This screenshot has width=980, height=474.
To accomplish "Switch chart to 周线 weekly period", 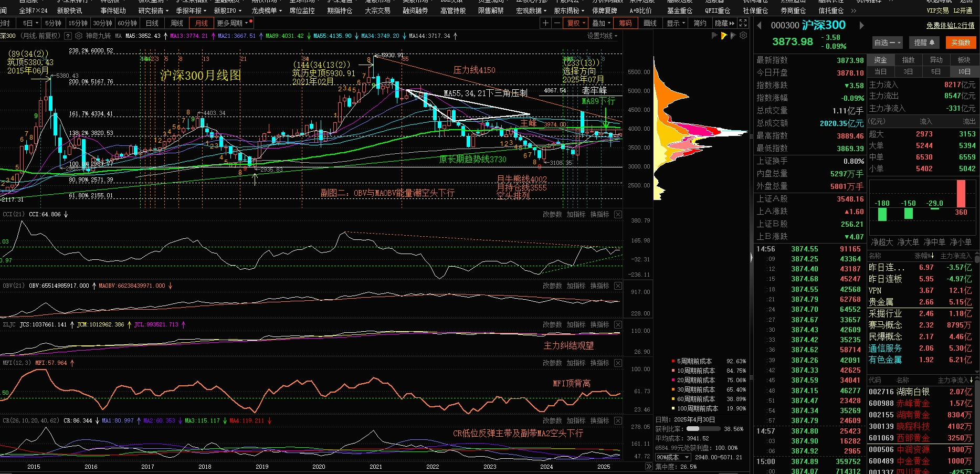I will coord(177,23).
